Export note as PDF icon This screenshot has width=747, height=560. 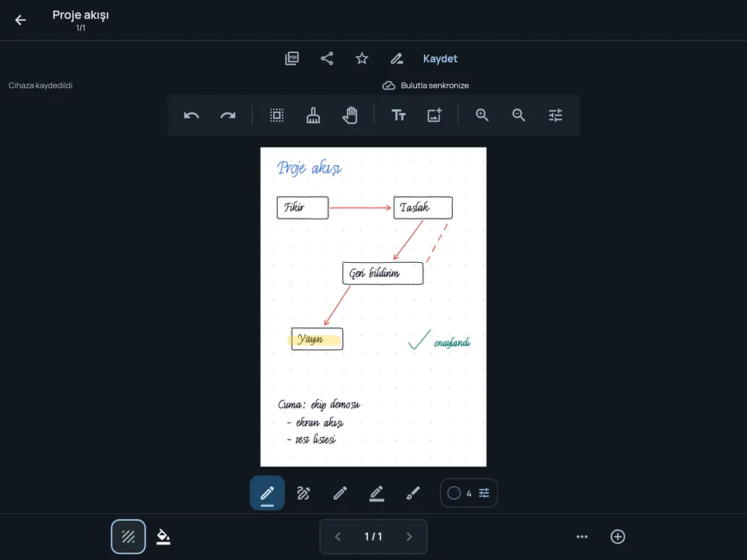point(292,58)
